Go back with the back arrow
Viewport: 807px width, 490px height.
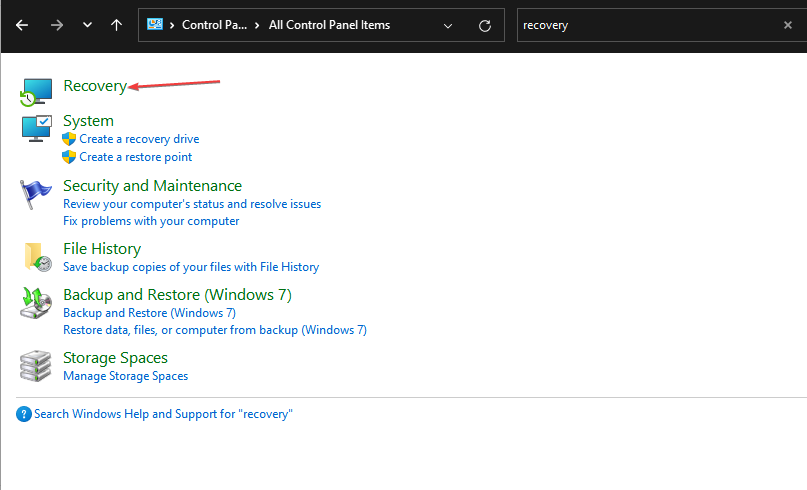(x=23, y=25)
